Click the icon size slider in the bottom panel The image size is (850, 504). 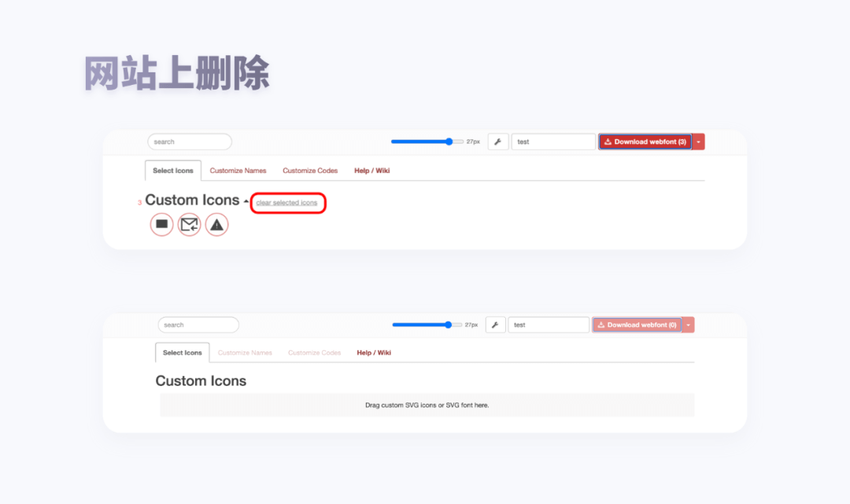427,325
